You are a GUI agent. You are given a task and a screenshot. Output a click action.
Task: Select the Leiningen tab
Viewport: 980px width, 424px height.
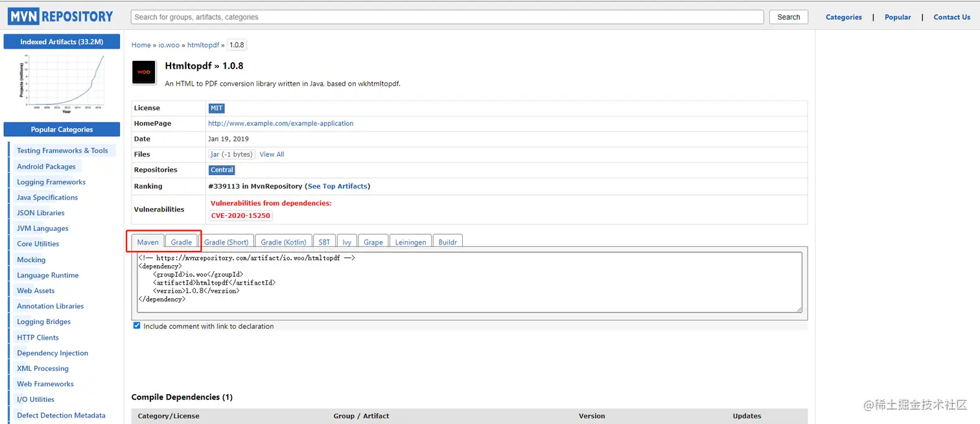coord(411,242)
